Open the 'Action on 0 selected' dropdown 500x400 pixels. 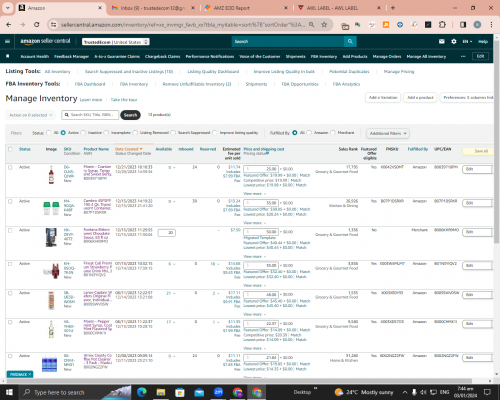click(x=31, y=115)
